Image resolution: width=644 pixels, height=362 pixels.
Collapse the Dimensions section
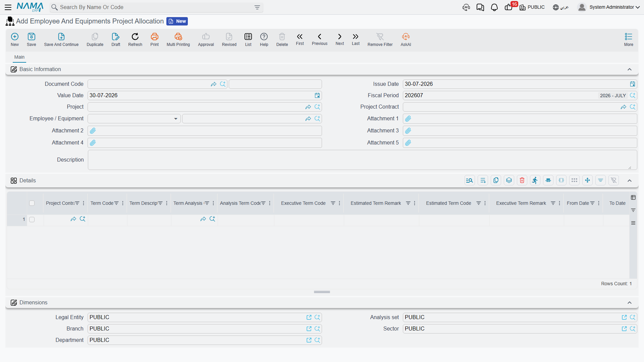tap(630, 303)
